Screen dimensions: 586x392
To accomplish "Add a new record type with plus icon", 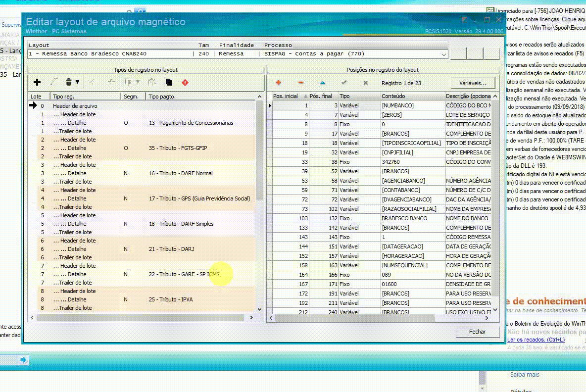I will (x=37, y=82).
